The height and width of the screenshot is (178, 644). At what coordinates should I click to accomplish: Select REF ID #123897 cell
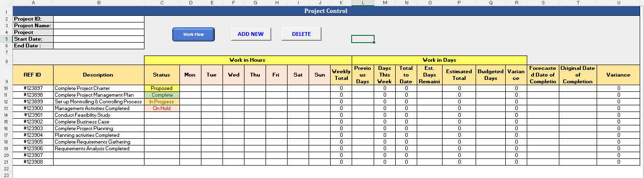[33, 88]
